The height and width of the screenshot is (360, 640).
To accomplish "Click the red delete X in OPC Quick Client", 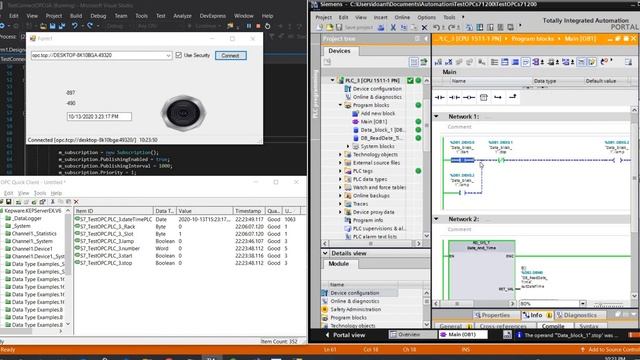I will (76, 202).
